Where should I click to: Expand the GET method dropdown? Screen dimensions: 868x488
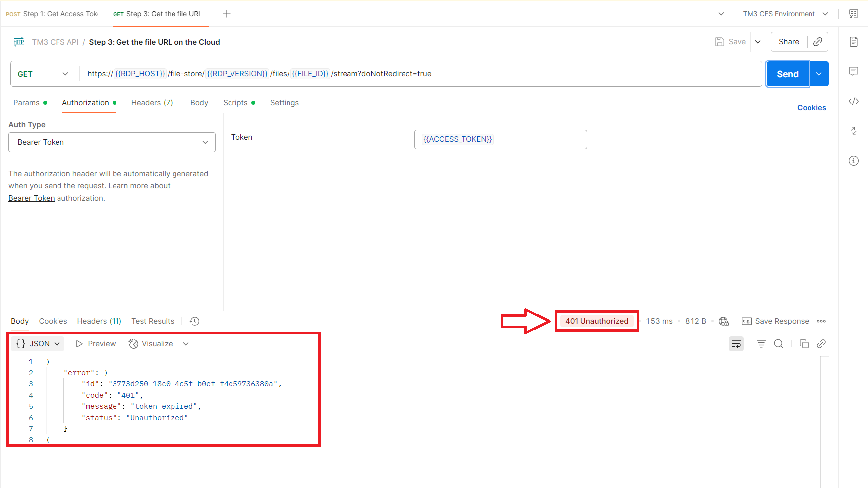44,74
